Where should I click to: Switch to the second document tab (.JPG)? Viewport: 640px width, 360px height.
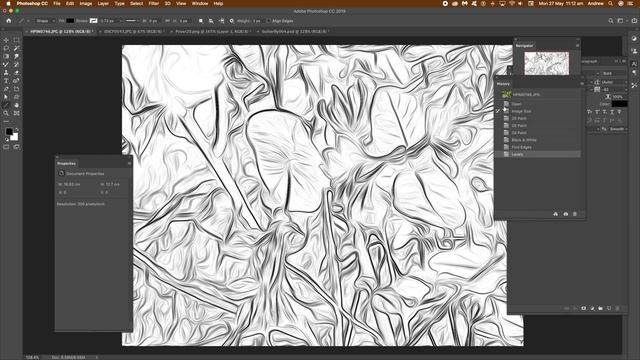(133, 31)
